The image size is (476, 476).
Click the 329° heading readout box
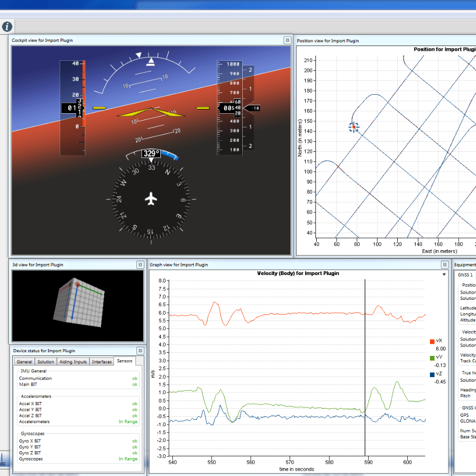(x=151, y=154)
